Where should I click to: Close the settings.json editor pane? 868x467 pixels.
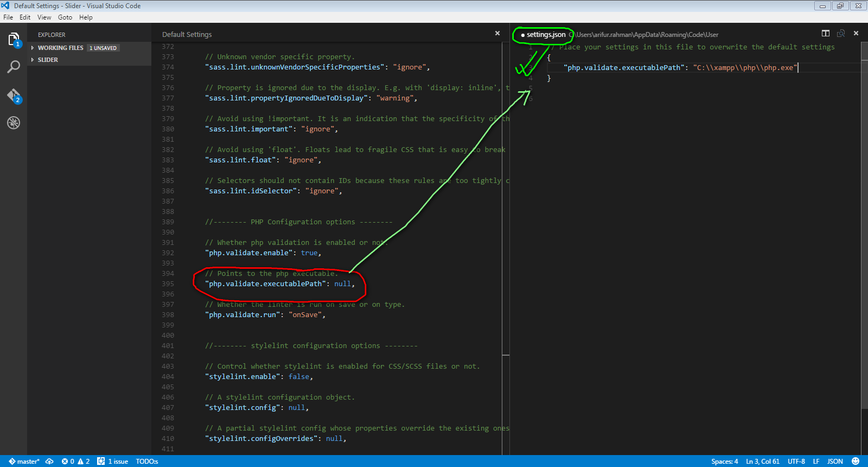[856, 33]
